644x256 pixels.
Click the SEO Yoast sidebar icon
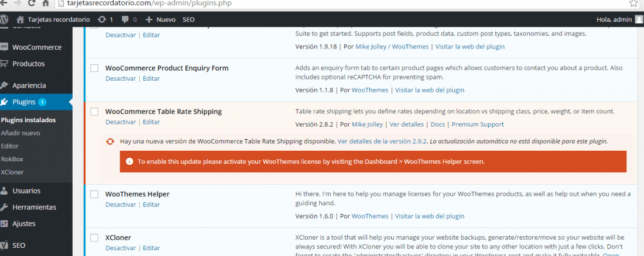click(4, 245)
